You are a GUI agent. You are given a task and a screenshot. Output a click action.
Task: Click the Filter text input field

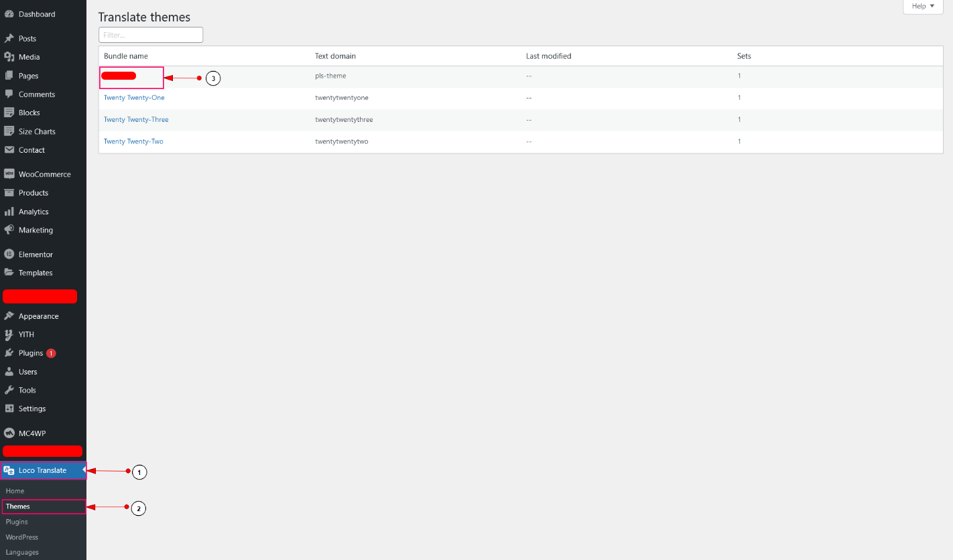pyautogui.click(x=151, y=35)
